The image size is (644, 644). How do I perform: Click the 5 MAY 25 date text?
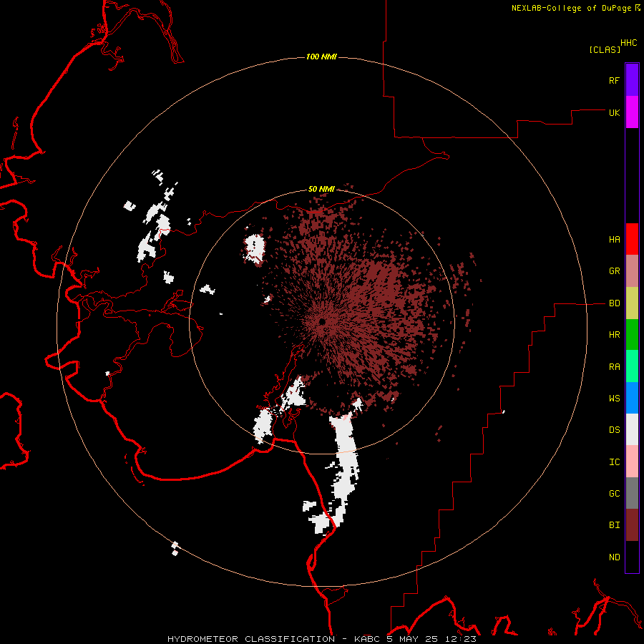[x=412, y=639]
